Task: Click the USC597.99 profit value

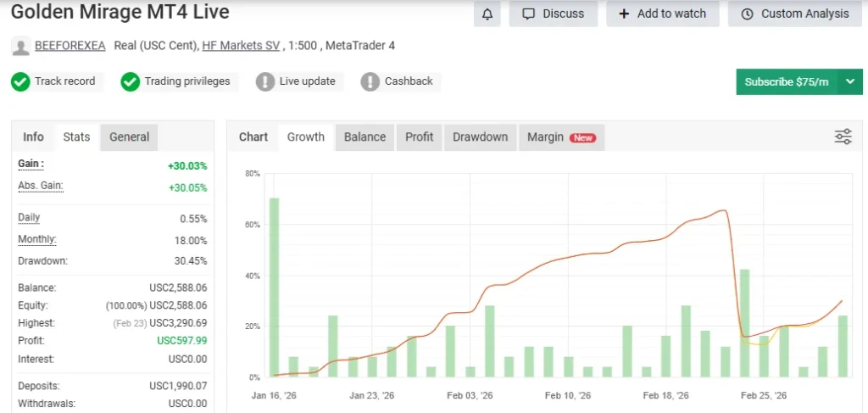Action: click(182, 340)
